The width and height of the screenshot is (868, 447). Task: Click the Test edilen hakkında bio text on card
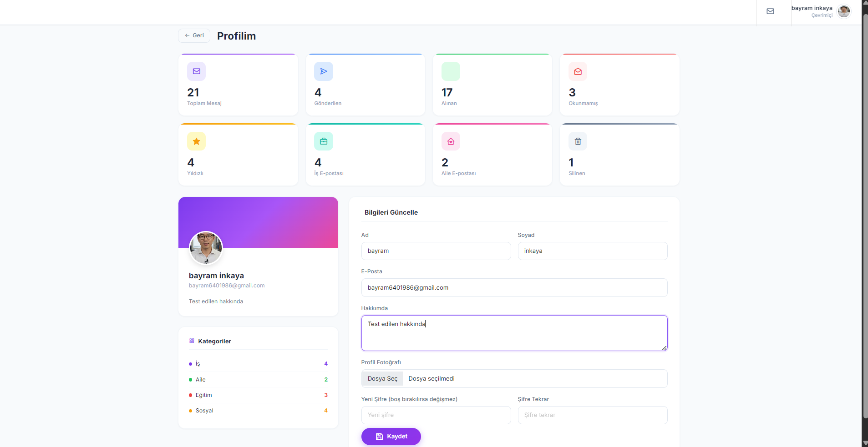pos(216,301)
